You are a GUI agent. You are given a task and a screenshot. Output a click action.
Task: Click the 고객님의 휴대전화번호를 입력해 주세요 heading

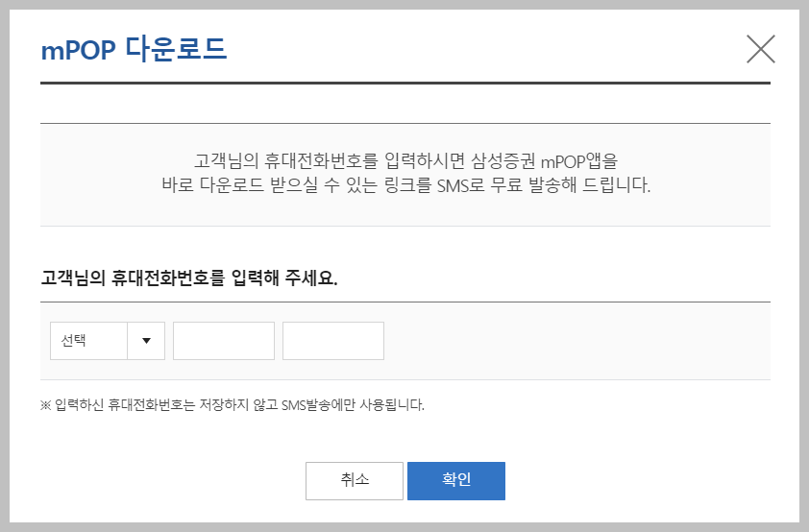pos(189,278)
